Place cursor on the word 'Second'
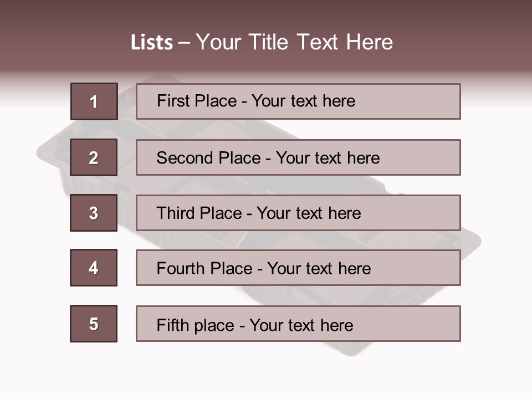The height and width of the screenshot is (399, 532). (185, 158)
